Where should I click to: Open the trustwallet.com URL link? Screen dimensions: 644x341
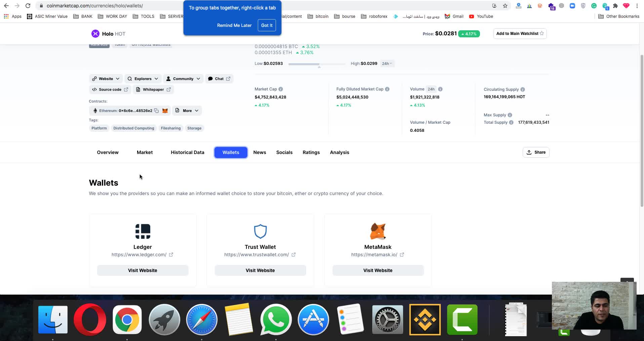coord(260,255)
